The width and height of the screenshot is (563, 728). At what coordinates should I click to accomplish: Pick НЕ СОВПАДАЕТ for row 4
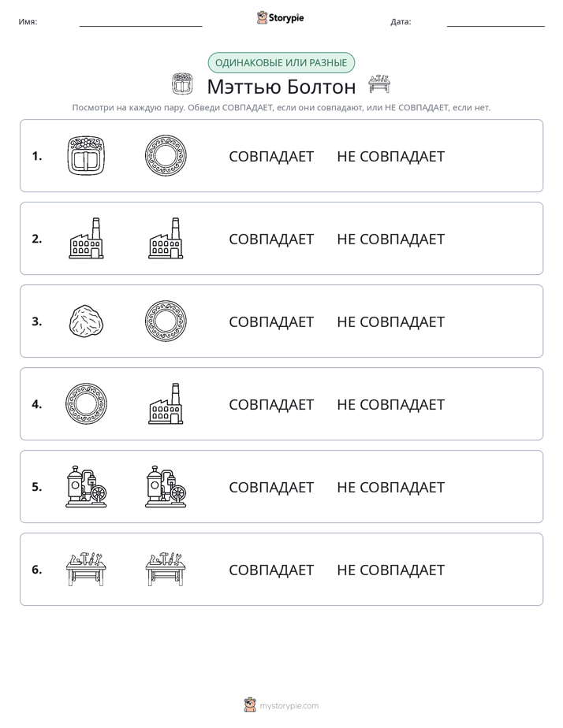[390, 404]
